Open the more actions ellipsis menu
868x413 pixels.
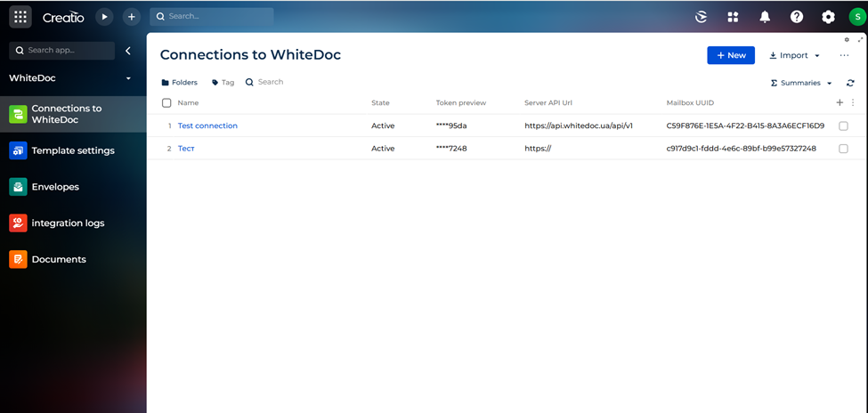844,55
